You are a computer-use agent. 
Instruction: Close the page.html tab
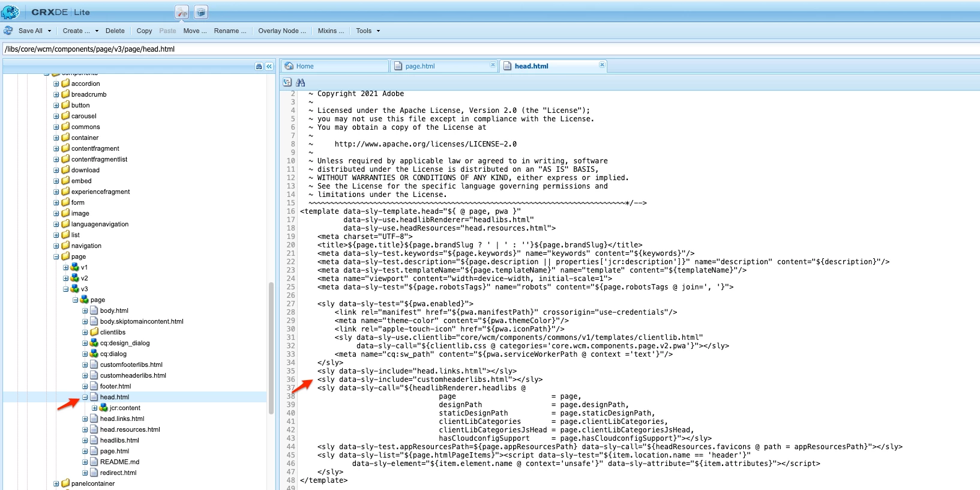493,65
